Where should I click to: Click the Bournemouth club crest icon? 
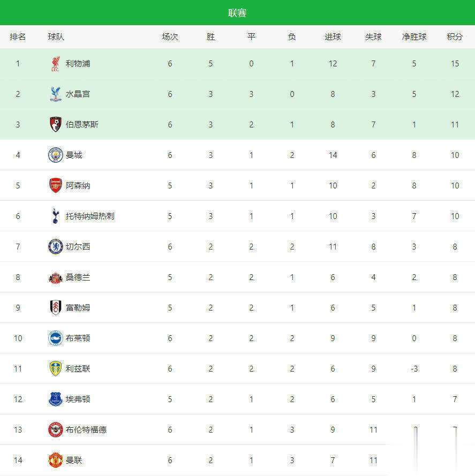coord(55,125)
